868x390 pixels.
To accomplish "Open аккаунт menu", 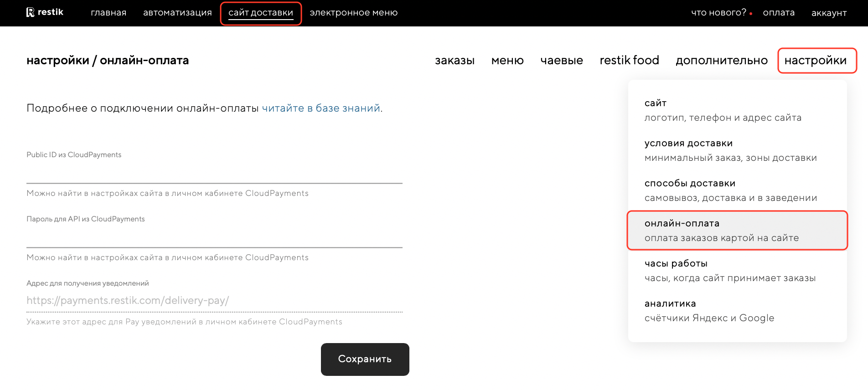I will [x=829, y=13].
